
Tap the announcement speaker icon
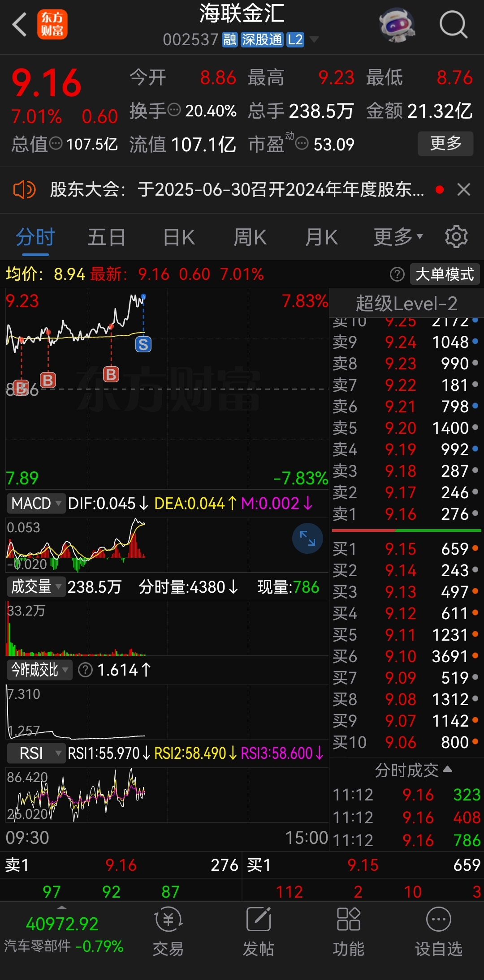[24, 190]
